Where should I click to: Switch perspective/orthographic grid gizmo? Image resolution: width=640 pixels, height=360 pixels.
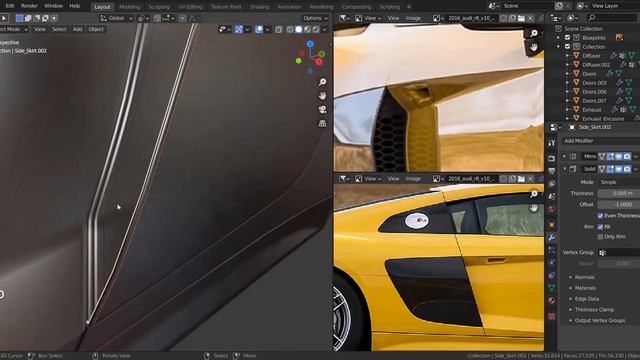point(322,123)
